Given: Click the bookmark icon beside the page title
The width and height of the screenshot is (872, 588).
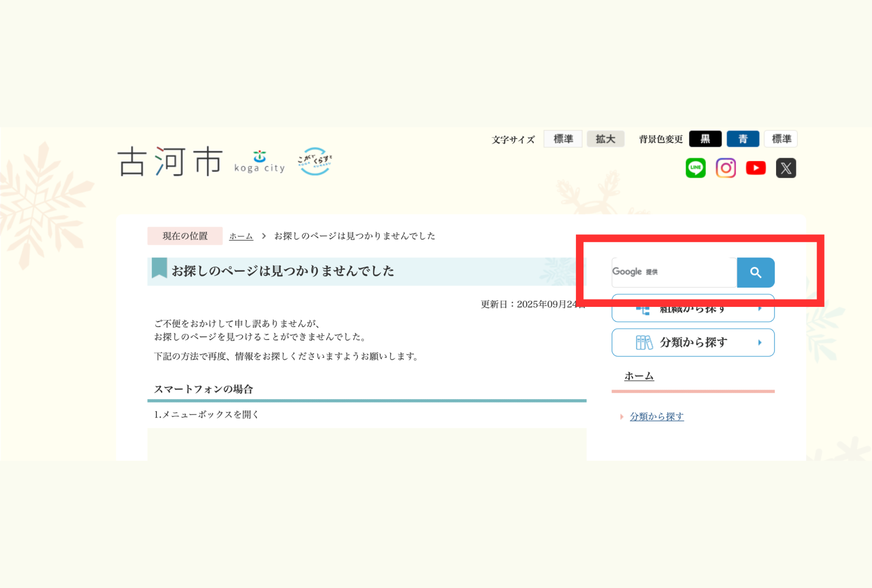Looking at the screenshot, I should point(159,268).
